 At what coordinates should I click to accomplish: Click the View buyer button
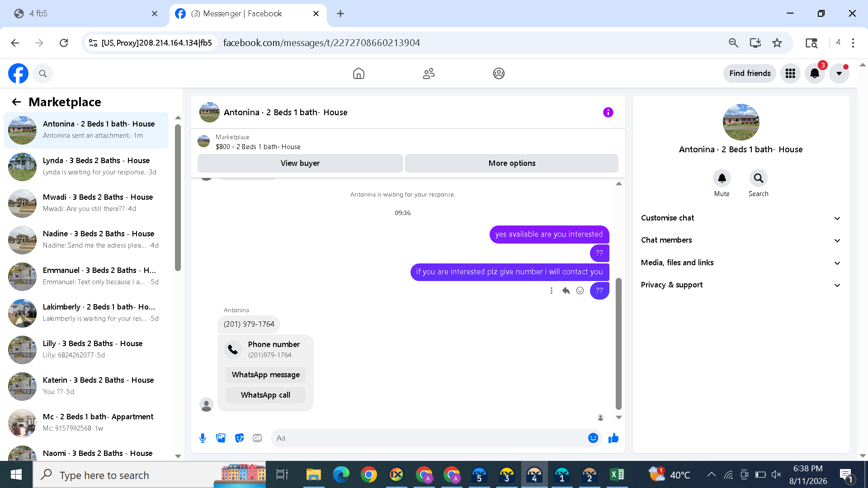300,163
